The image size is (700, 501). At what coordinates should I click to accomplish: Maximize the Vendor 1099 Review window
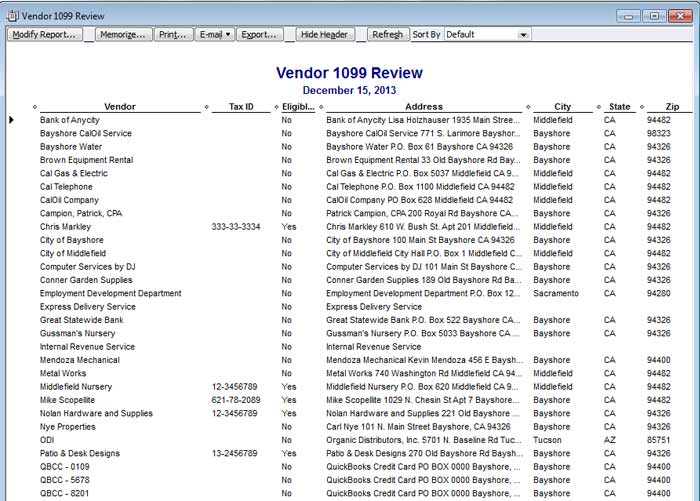[x=654, y=16]
